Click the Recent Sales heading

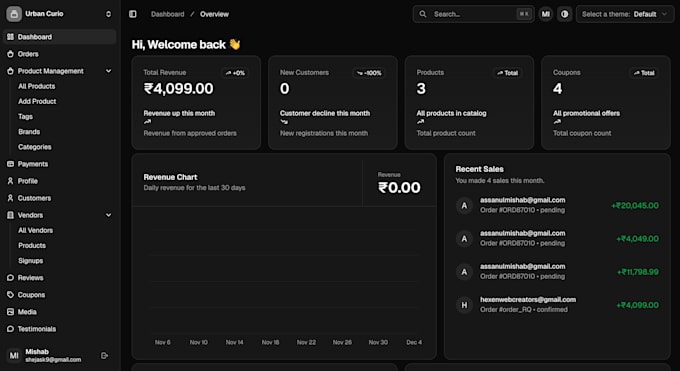pos(480,169)
